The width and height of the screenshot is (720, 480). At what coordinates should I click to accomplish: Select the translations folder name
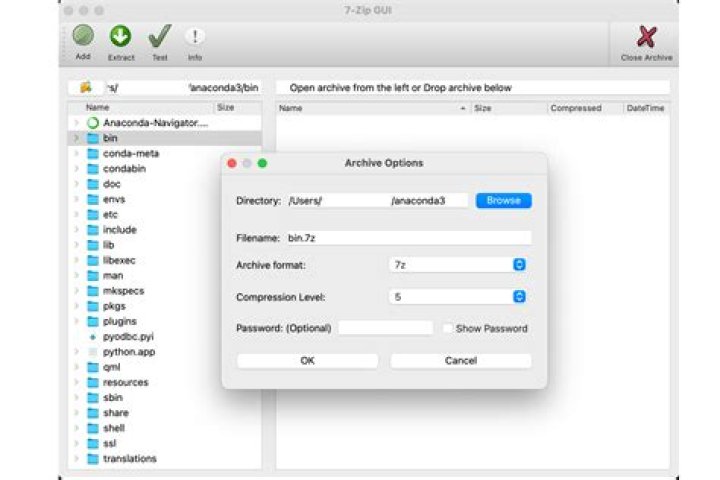click(130, 458)
